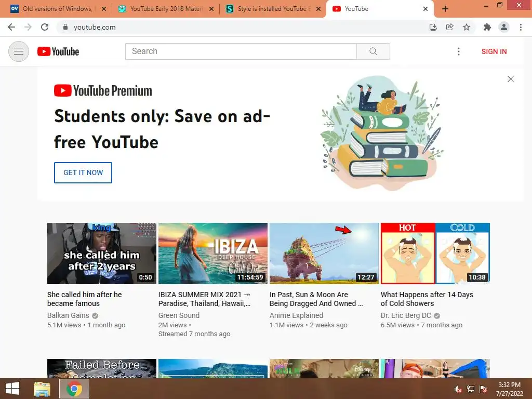Open title 'IBIZA SUMMER MIX 2021'

click(205, 299)
